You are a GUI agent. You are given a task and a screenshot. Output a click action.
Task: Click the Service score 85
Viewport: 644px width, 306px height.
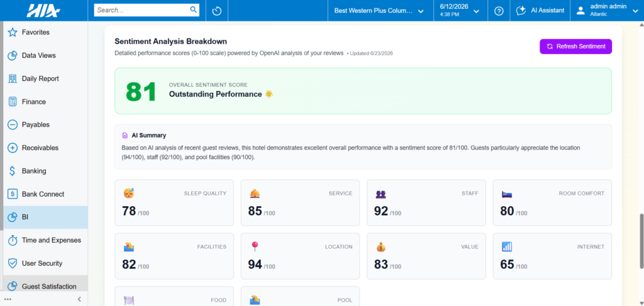[x=255, y=211]
